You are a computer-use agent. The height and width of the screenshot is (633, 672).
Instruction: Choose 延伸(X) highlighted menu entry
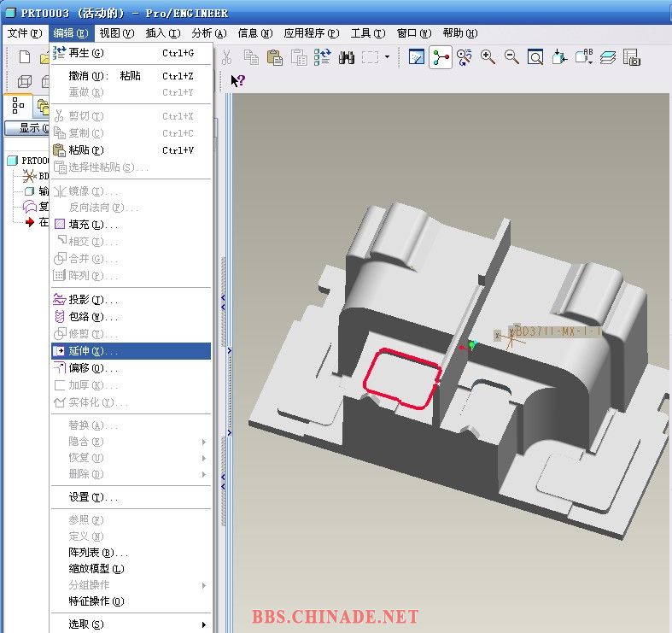coord(131,351)
